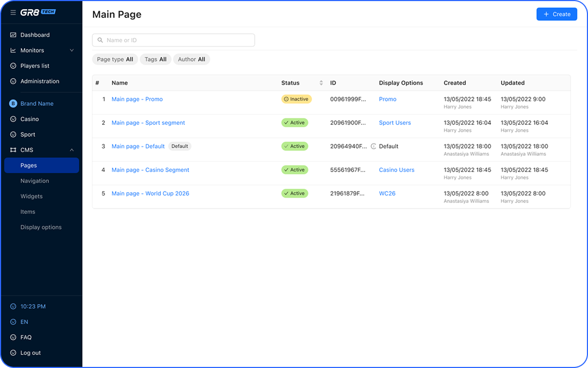Image resolution: width=588 pixels, height=368 pixels.
Task: Click the FAQ icon in sidebar
Action: coord(13,338)
